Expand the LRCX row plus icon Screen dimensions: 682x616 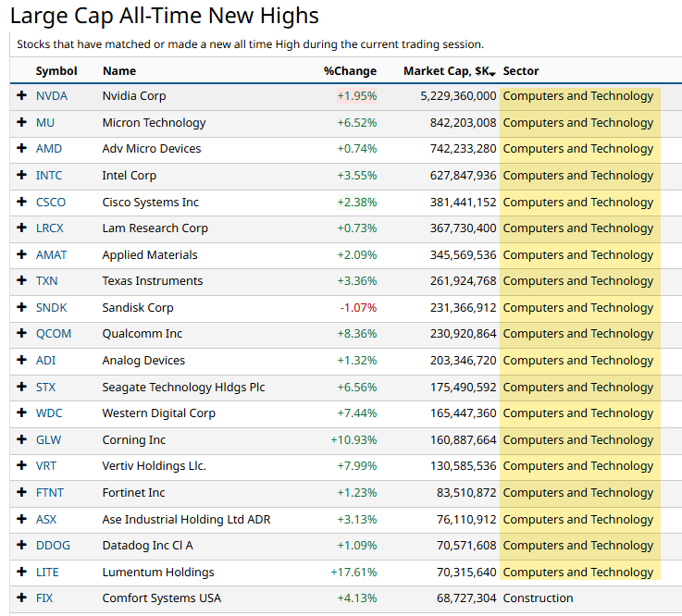[22, 228]
